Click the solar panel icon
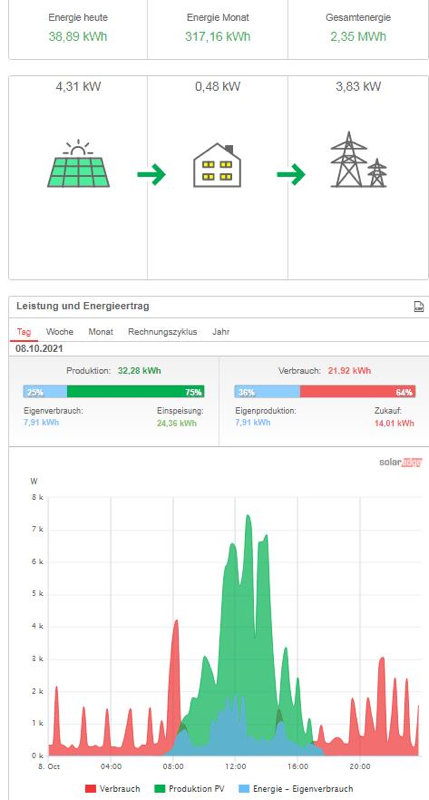This screenshot has width=429, height=800. point(78,164)
